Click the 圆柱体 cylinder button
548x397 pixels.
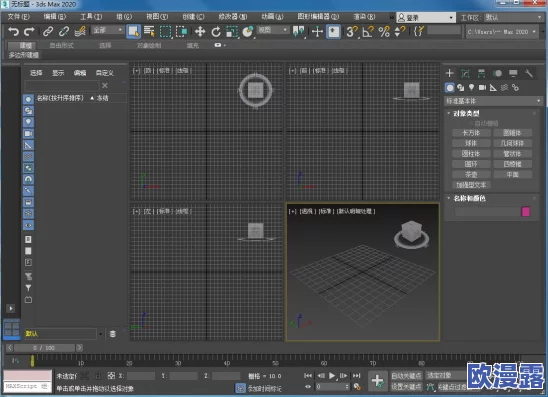471,154
